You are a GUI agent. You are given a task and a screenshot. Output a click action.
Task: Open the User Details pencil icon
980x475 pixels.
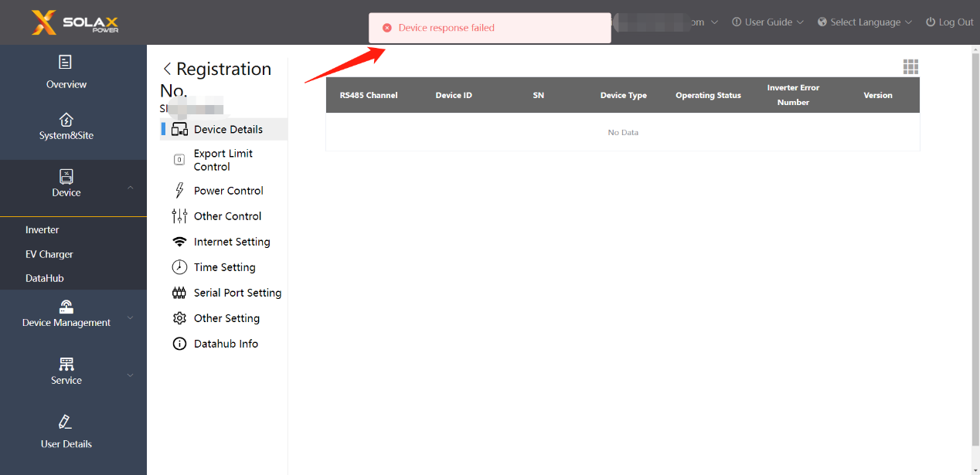click(x=66, y=422)
